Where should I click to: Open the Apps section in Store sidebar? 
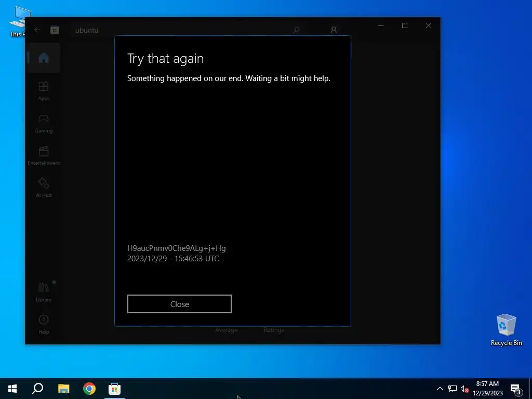(44, 90)
